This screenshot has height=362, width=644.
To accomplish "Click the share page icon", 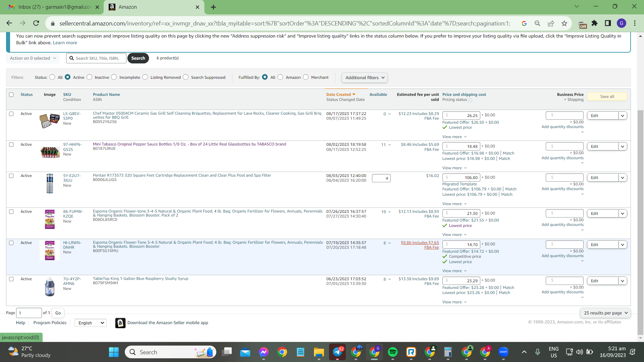I will [x=551, y=23].
